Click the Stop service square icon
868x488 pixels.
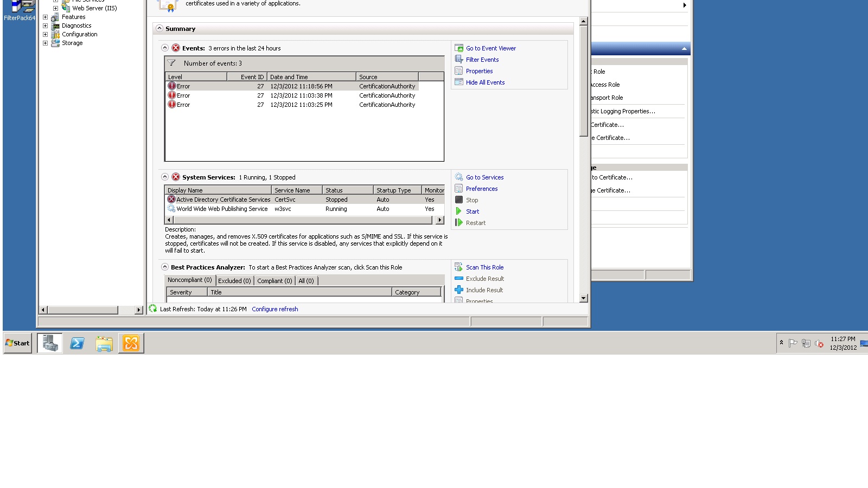click(459, 200)
